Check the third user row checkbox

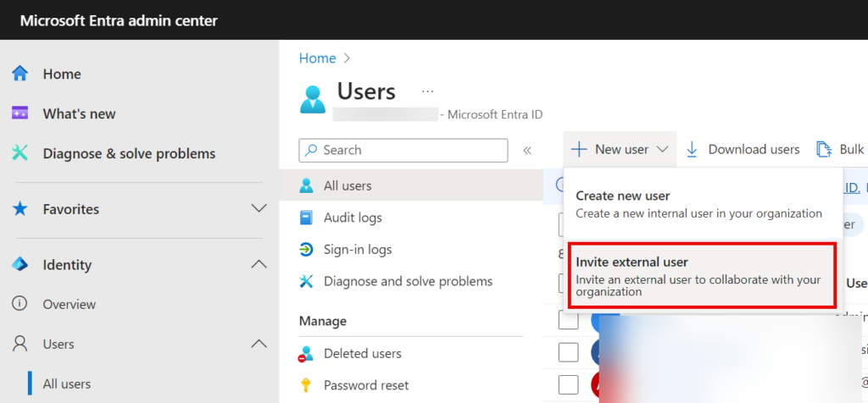[569, 384]
